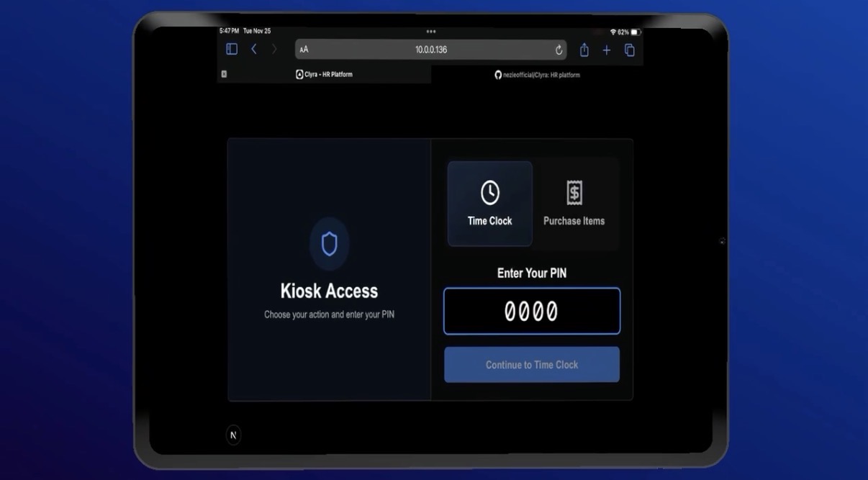Select the Purchase Items action
The height and width of the screenshot is (480, 868).
574,204
